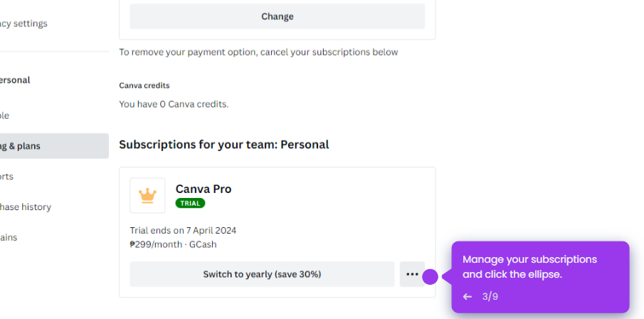Go back using the tooltip left arrow

pyautogui.click(x=468, y=296)
